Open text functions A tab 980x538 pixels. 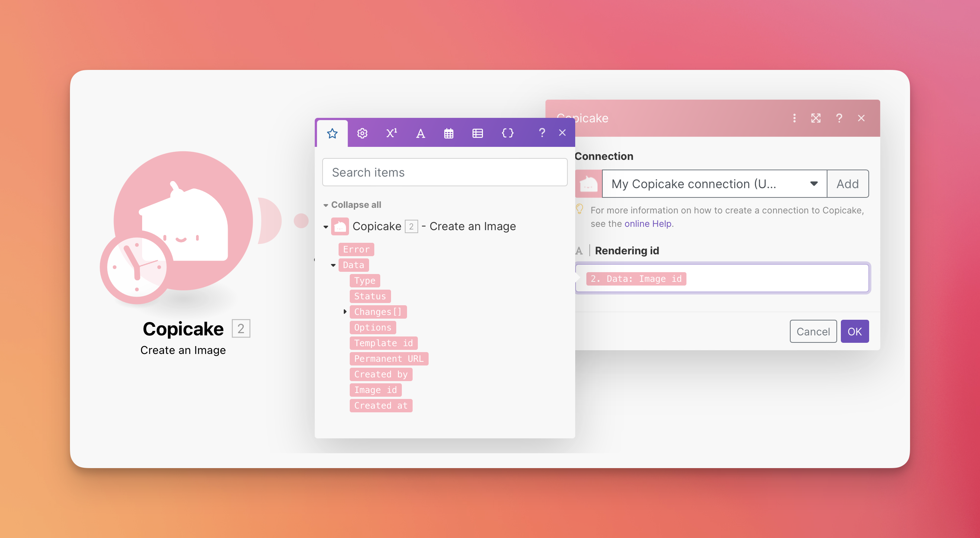(420, 133)
